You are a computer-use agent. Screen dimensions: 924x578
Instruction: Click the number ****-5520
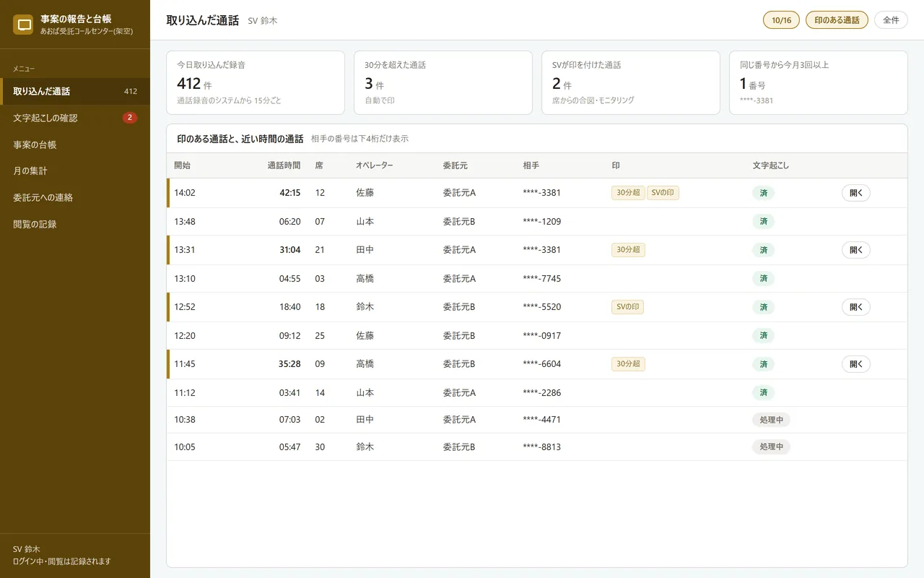click(x=542, y=307)
